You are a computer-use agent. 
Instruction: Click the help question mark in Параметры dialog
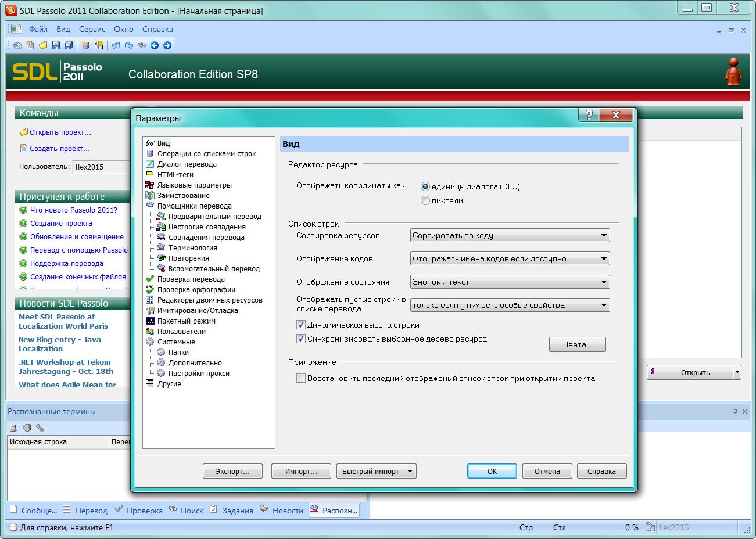(589, 115)
